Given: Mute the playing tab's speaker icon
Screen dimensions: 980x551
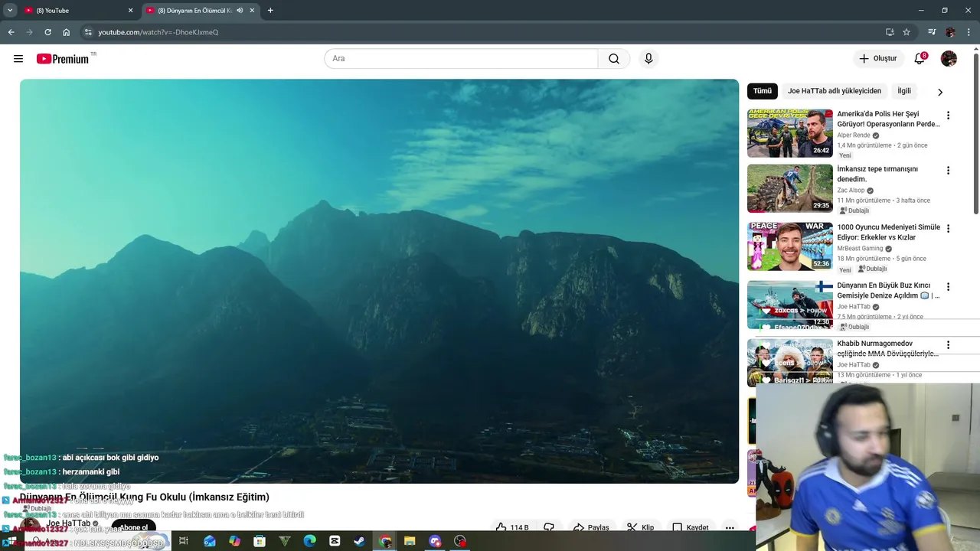Looking at the screenshot, I should tap(240, 11).
